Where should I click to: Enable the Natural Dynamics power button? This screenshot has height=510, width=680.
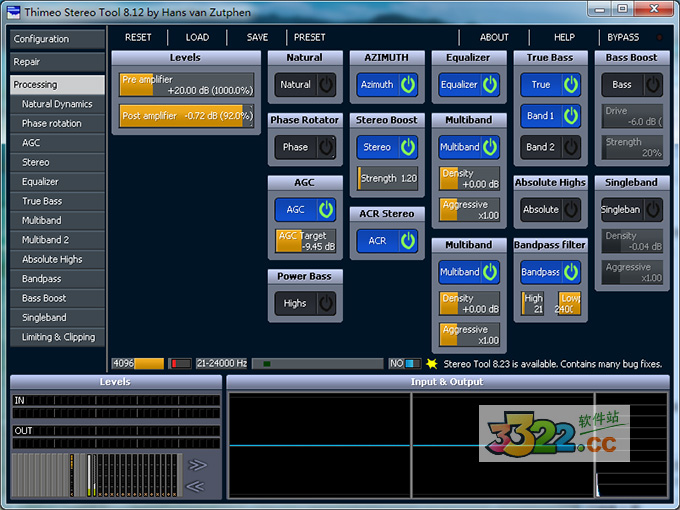click(x=326, y=85)
